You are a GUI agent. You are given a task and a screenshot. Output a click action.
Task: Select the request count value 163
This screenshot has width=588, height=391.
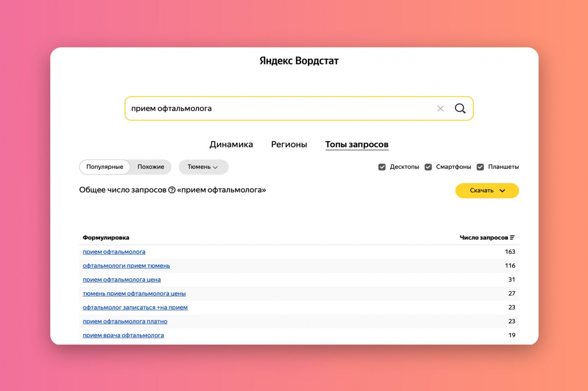[x=510, y=252]
